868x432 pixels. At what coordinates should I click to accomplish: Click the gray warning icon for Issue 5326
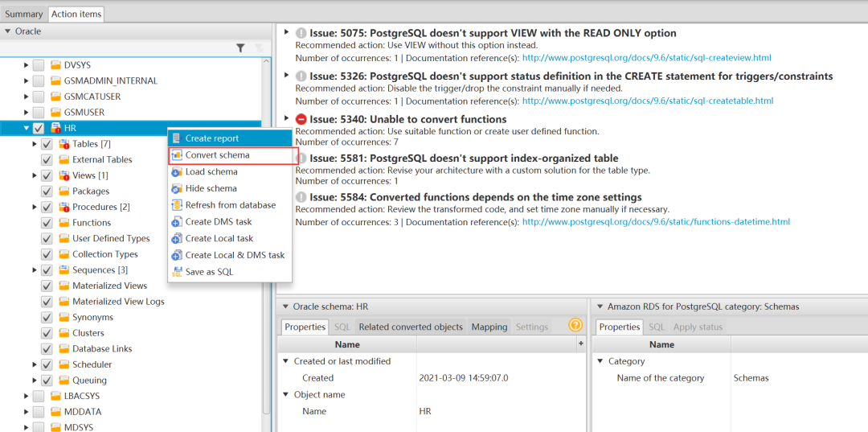[301, 76]
